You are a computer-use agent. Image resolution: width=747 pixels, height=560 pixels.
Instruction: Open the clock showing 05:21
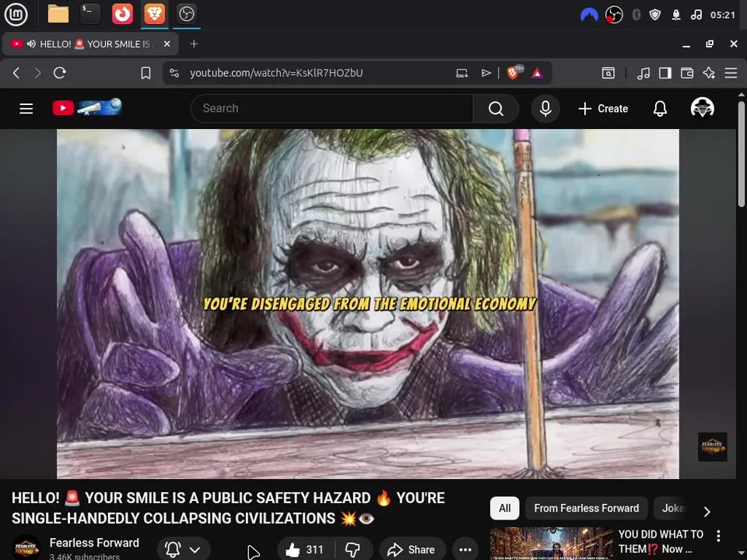pos(723,15)
